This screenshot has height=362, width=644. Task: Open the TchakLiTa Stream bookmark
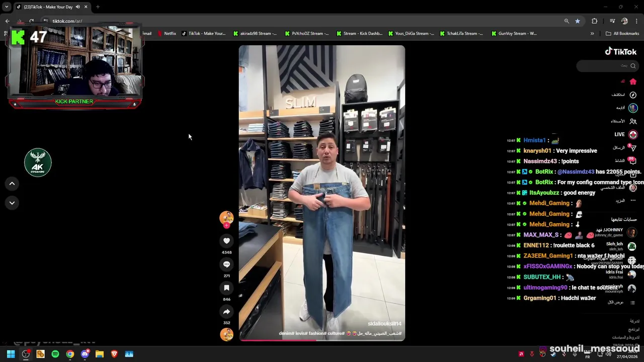tap(461, 34)
